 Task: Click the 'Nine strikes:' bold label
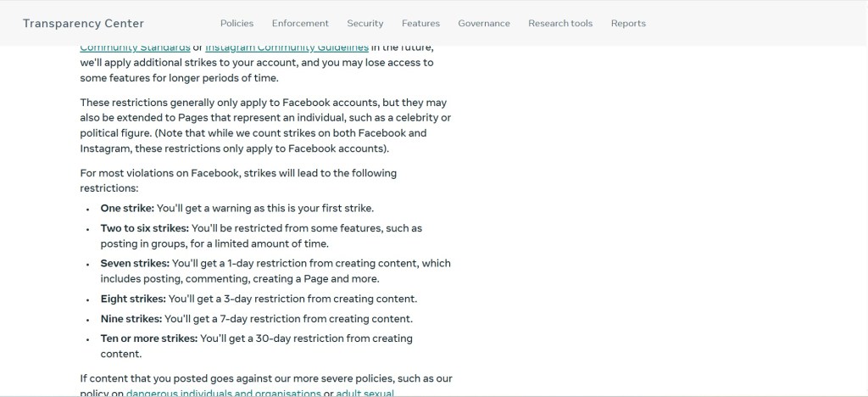pyautogui.click(x=131, y=319)
